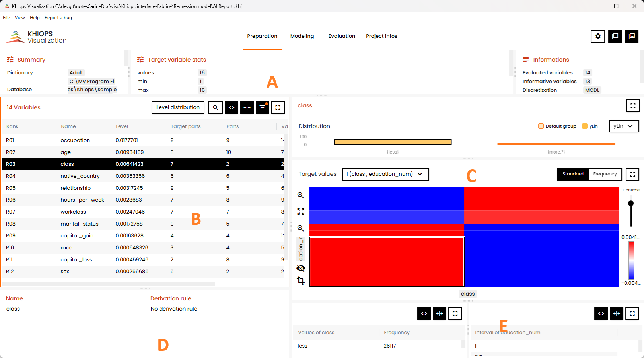Click the Khiops Visualization logo

tap(36, 37)
